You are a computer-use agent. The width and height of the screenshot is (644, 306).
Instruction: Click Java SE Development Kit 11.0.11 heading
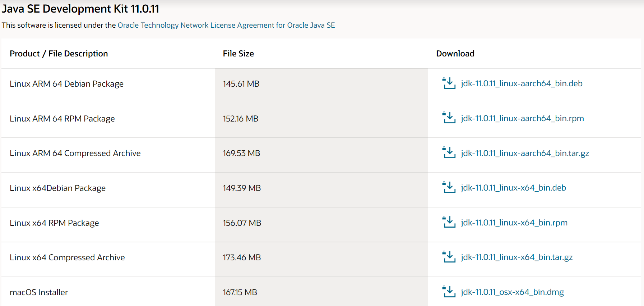[80, 9]
